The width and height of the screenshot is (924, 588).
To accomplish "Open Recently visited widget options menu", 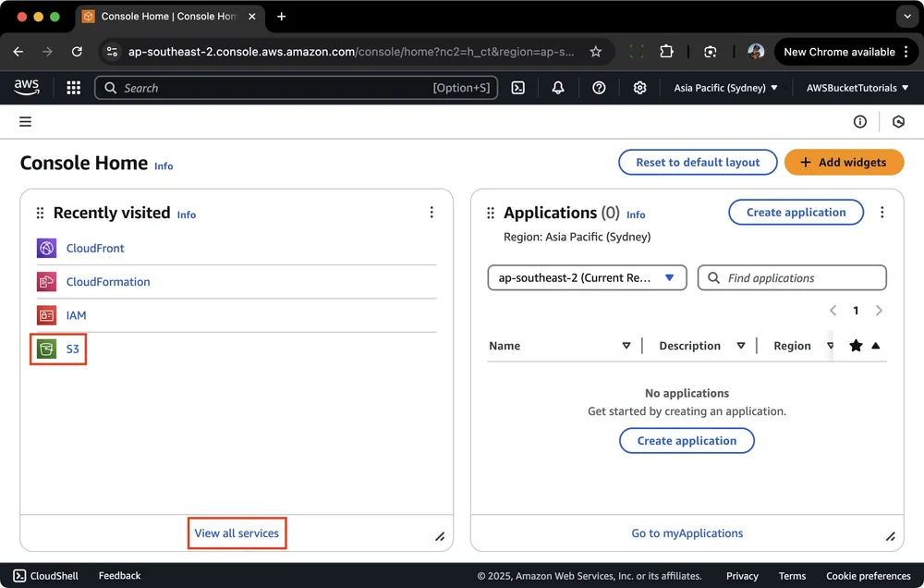I will click(432, 213).
